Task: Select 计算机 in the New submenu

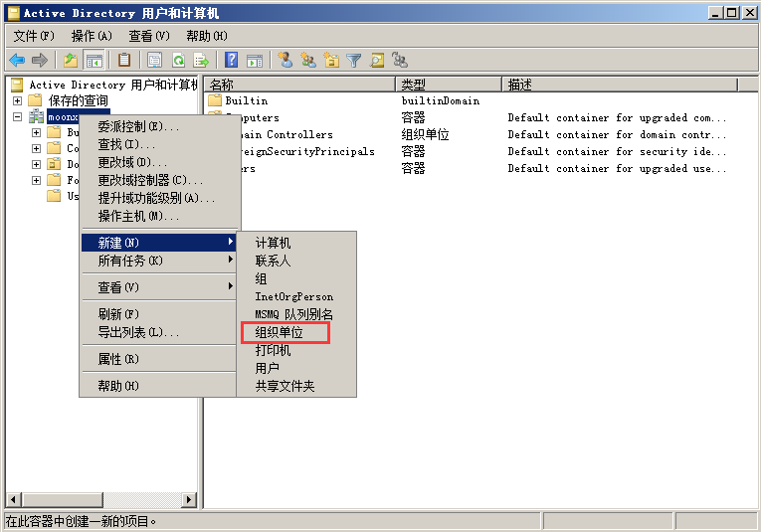Action: tap(296, 243)
